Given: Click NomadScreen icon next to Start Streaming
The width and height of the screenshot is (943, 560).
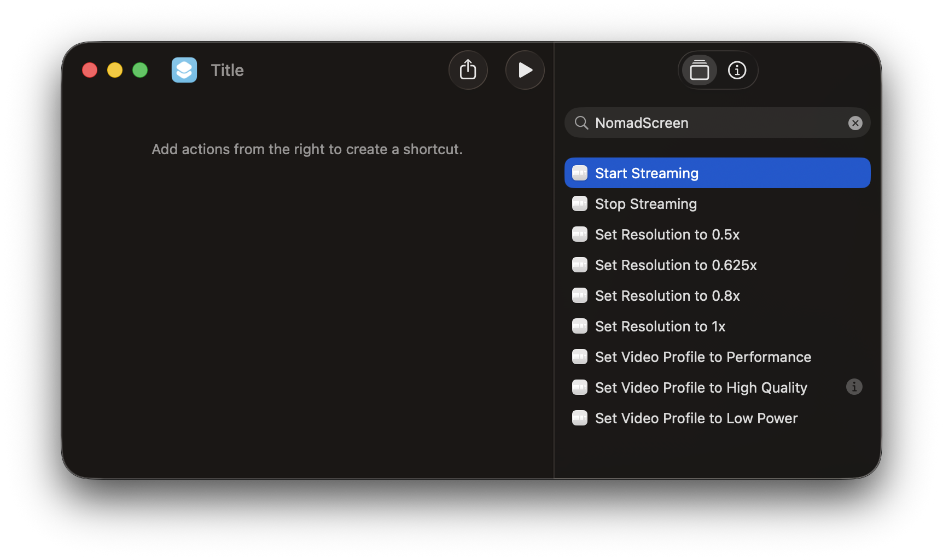Looking at the screenshot, I should (x=580, y=173).
